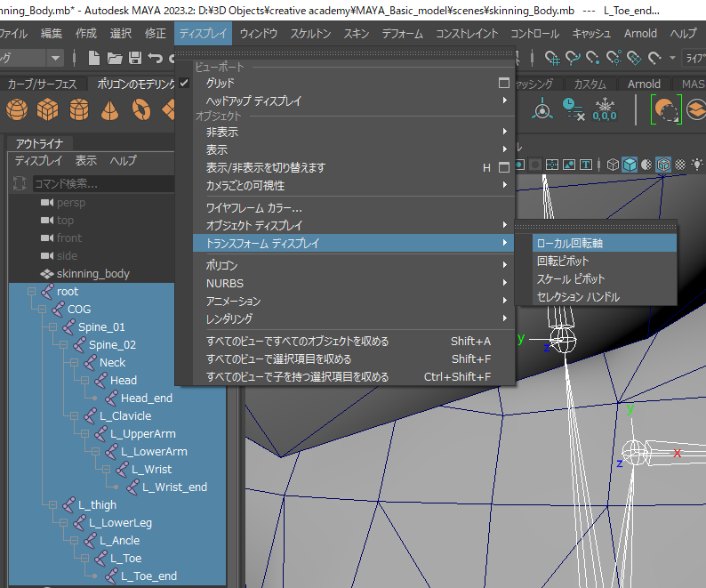This screenshot has height=588, width=706.
Task: Click the green-bracketed orange circle shelf icon
Action: pyautogui.click(x=666, y=109)
